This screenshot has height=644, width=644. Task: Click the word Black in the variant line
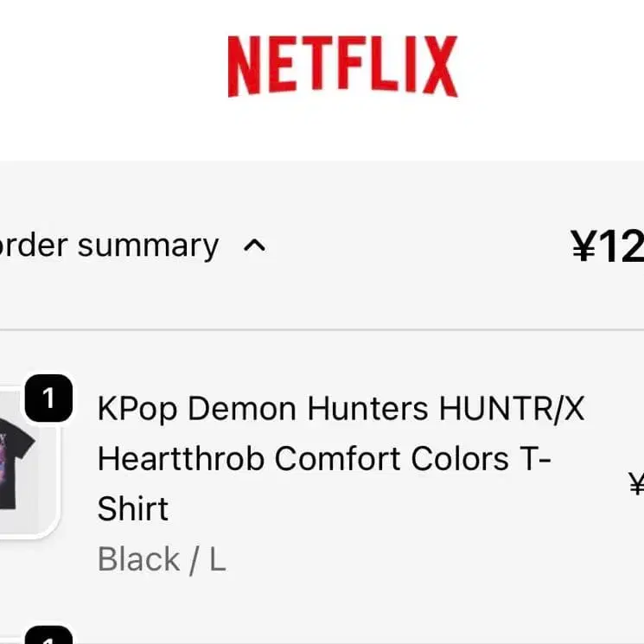pyautogui.click(x=138, y=559)
